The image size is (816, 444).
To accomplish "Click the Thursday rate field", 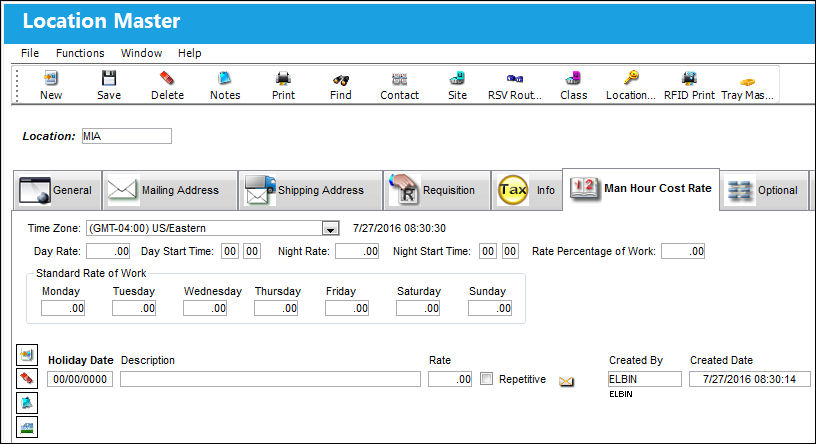I will pyautogui.click(x=276, y=309).
